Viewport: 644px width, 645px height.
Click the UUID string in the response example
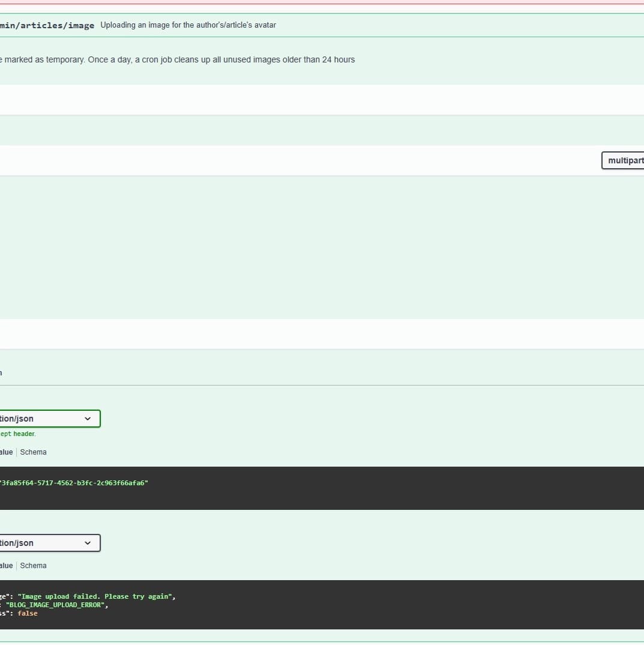(73, 483)
